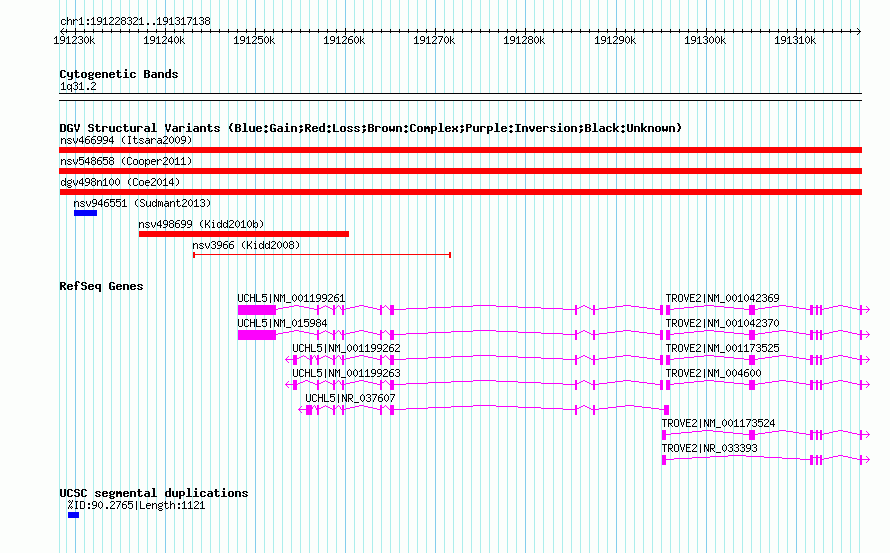Click the dgv498n100 (Coe2014) label
The image size is (890, 553).
[x=120, y=182]
